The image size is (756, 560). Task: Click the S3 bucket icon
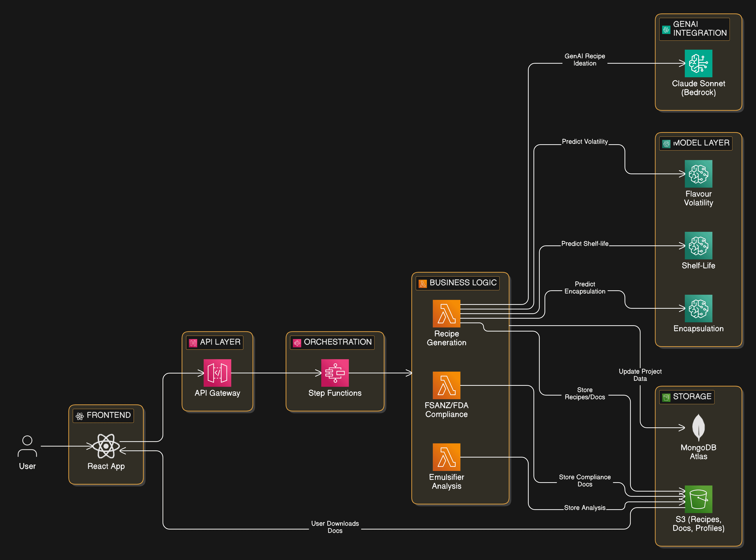pos(698,499)
